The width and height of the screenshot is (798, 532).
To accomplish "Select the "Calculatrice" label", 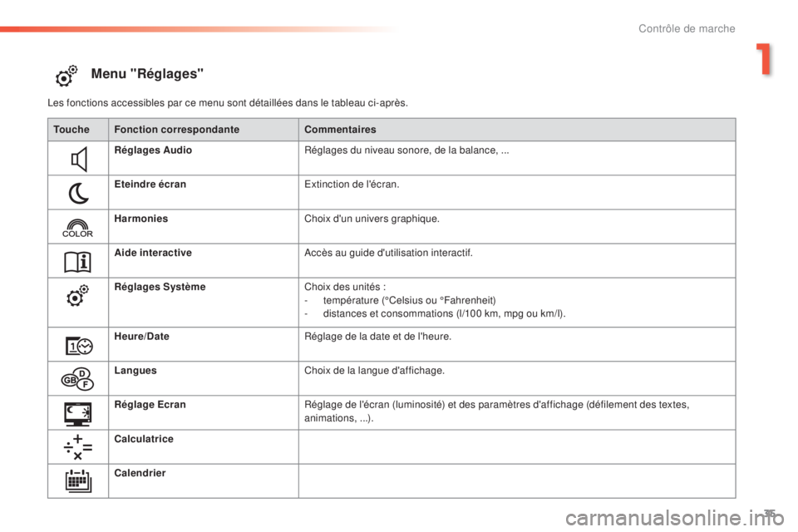I will tap(144, 439).
